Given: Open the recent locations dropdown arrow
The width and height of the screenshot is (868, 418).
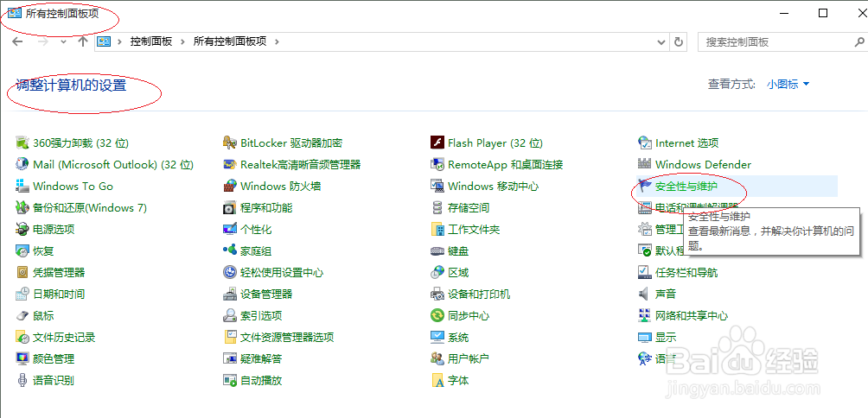Looking at the screenshot, I should (x=64, y=42).
